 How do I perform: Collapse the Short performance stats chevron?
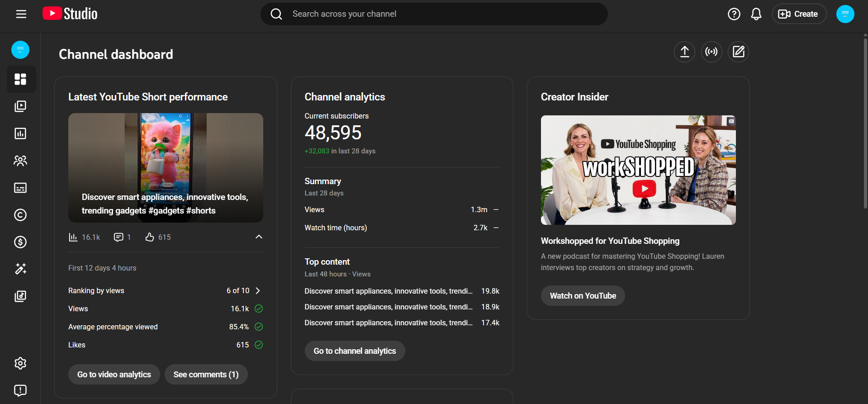259,237
